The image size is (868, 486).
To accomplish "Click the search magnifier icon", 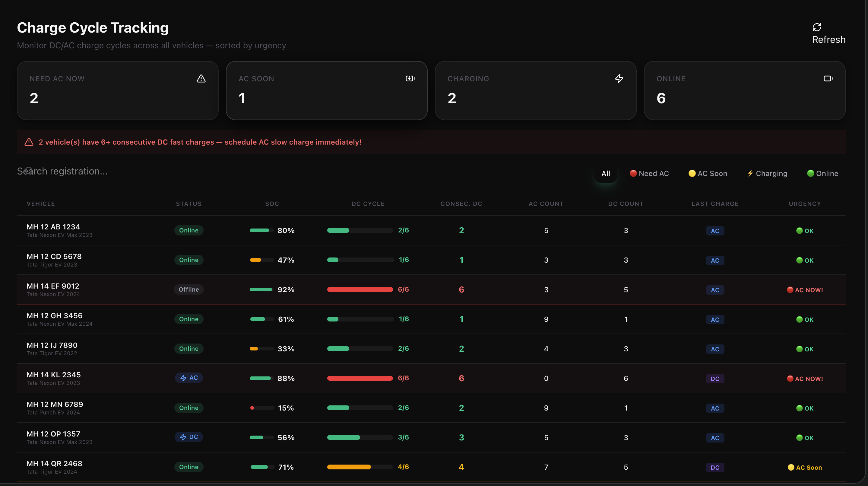I will coord(29,171).
